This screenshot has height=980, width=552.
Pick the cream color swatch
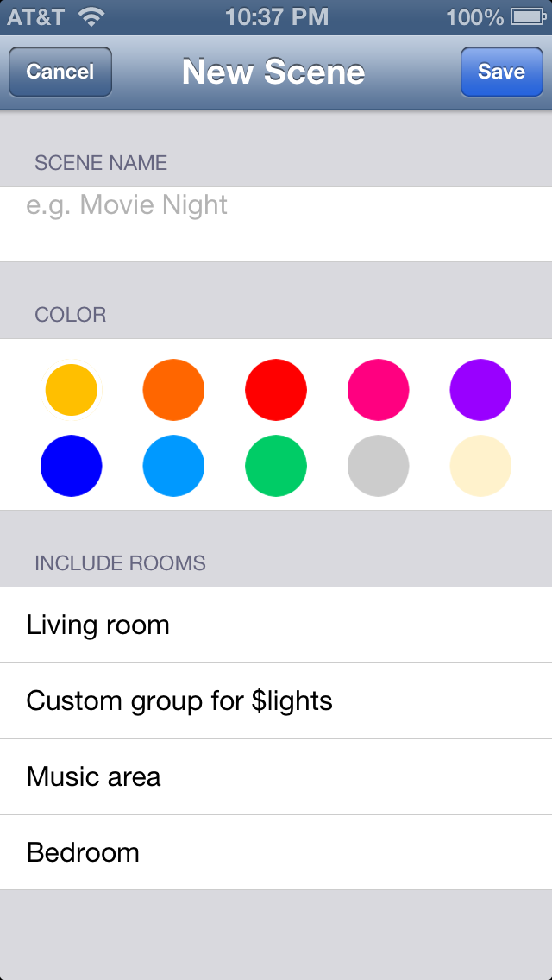point(480,466)
